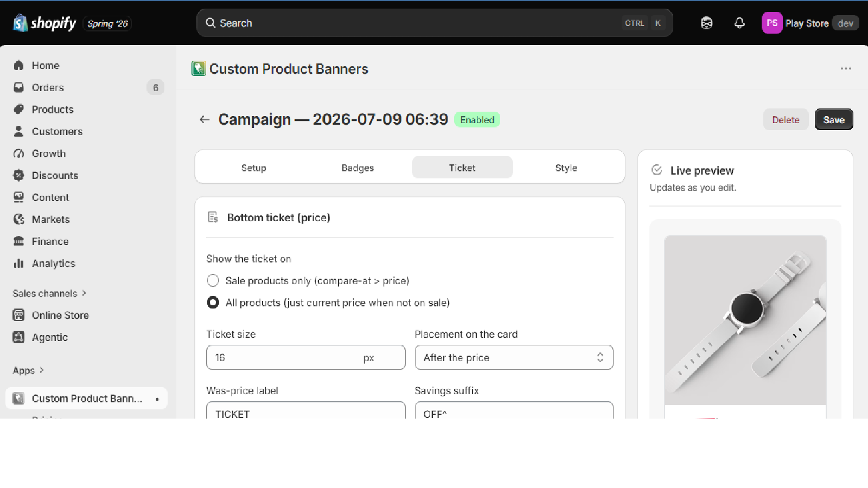This screenshot has width=868, height=488.
Task: Open Content in the sidebar
Action: [x=50, y=197]
